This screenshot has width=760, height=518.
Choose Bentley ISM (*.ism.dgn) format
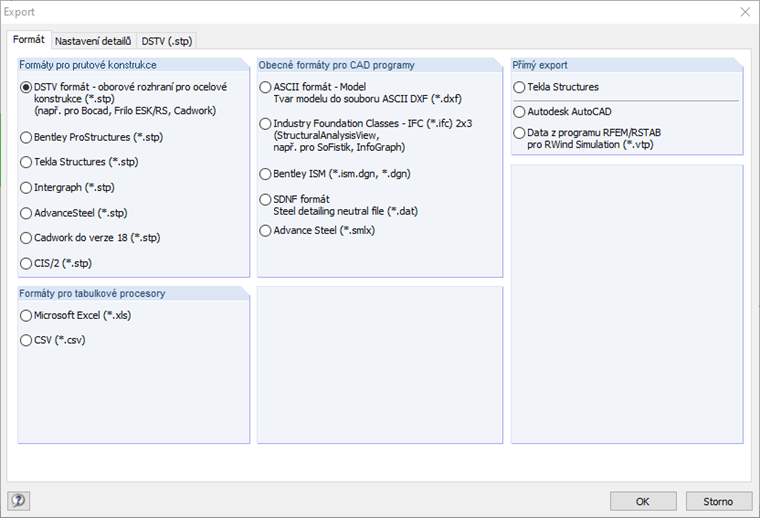(x=265, y=174)
